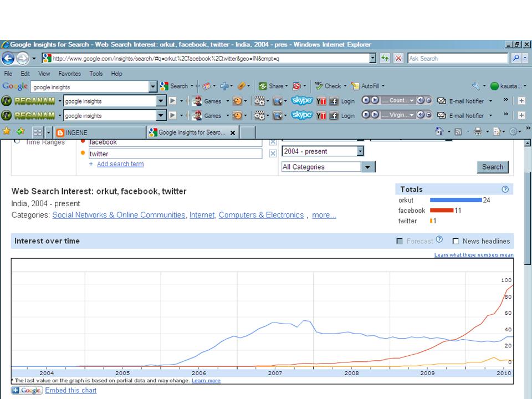Expand the address bar URL history dropdown
This screenshot has width=532, height=399.
[372, 58]
